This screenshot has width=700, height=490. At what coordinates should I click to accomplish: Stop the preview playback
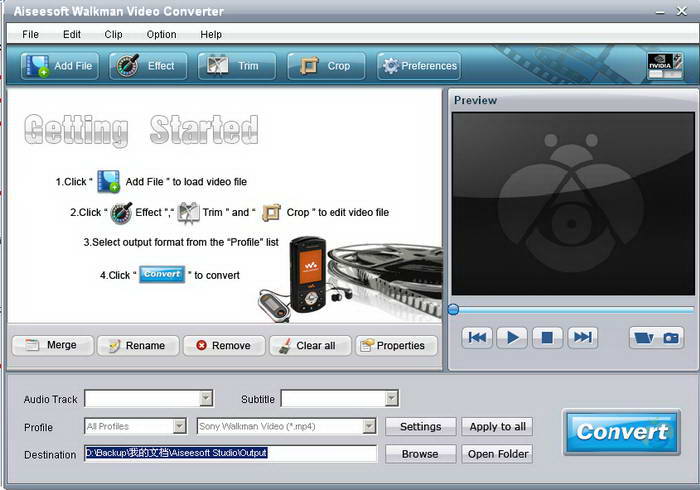(547, 337)
